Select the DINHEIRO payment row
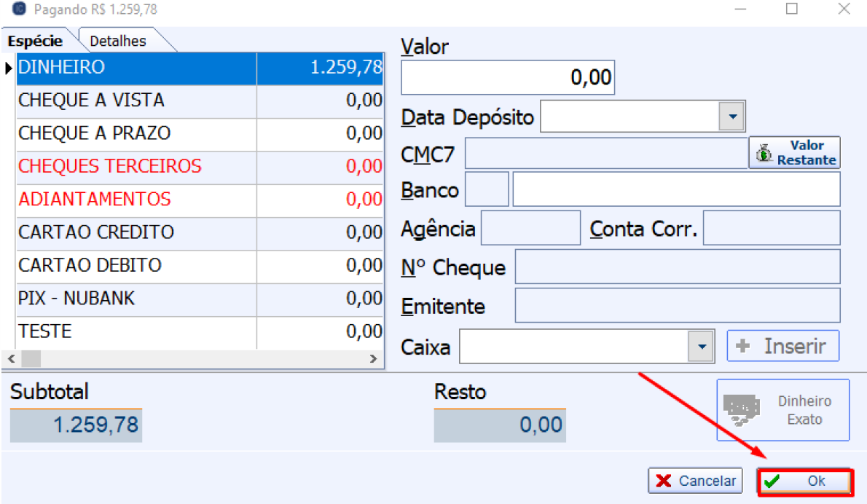Image resolution: width=867 pixels, height=504 pixels. point(136,68)
